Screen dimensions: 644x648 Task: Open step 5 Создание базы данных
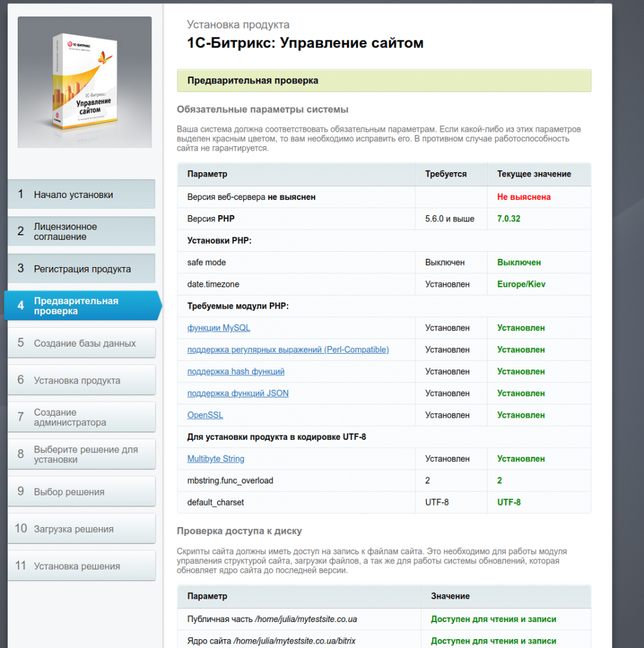pyautogui.click(x=82, y=343)
